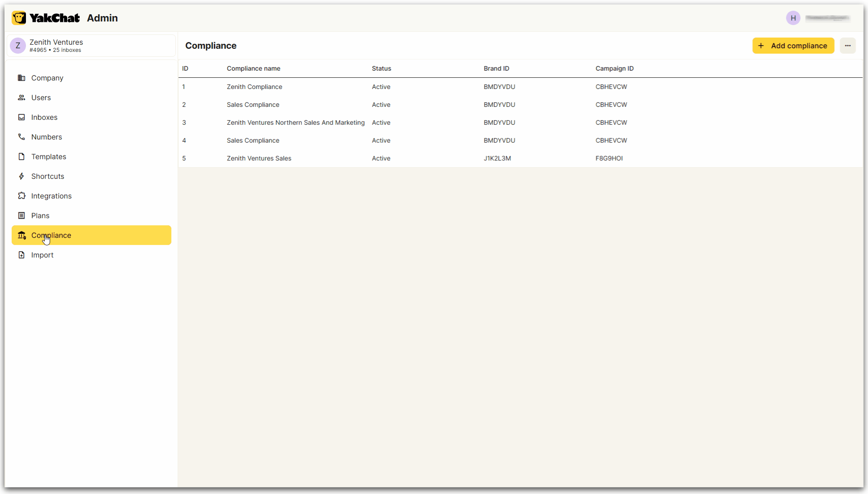The height and width of the screenshot is (494, 868).
Task: Click the Integrations puzzle piece icon
Action: tap(21, 196)
